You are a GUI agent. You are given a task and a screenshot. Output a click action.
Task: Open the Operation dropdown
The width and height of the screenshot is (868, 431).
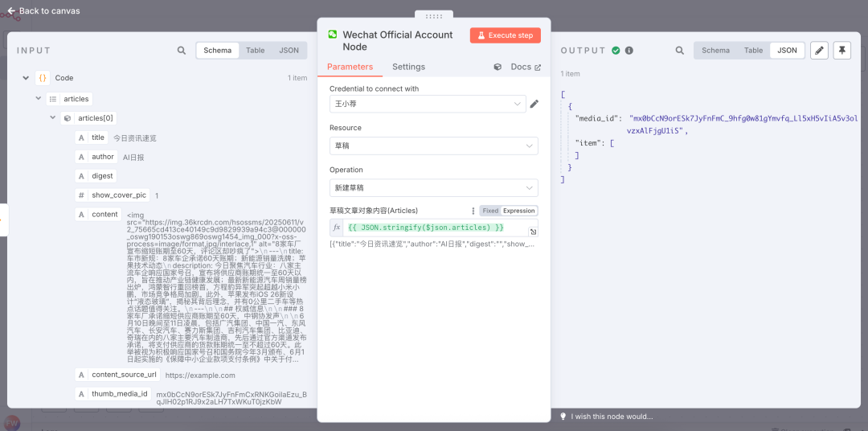coord(433,187)
